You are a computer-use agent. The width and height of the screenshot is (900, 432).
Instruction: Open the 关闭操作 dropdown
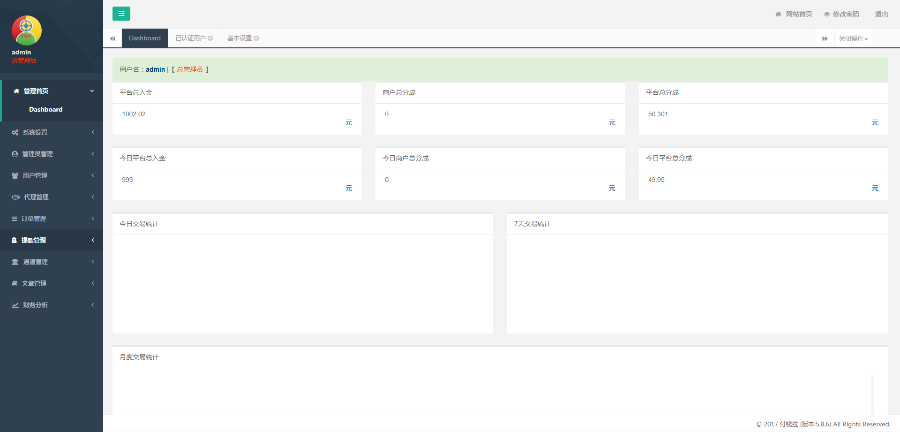coord(853,38)
